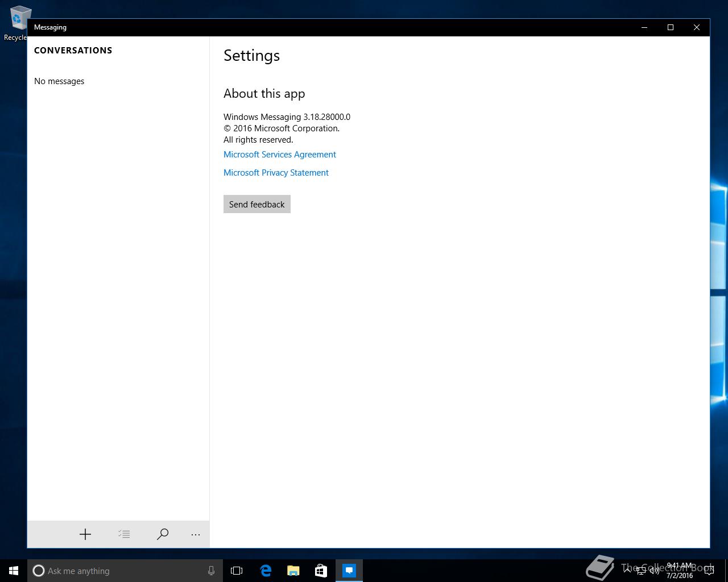Minimize the Messaging window

coord(644,27)
